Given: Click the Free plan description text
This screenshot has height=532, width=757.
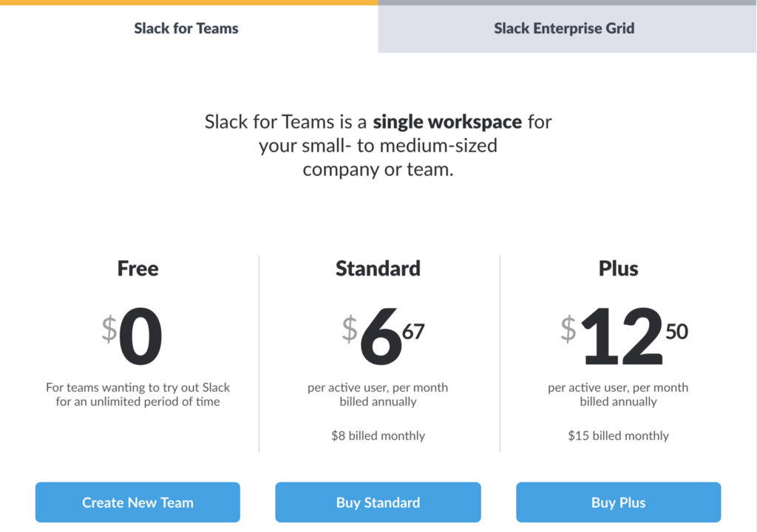Looking at the screenshot, I should [x=138, y=394].
